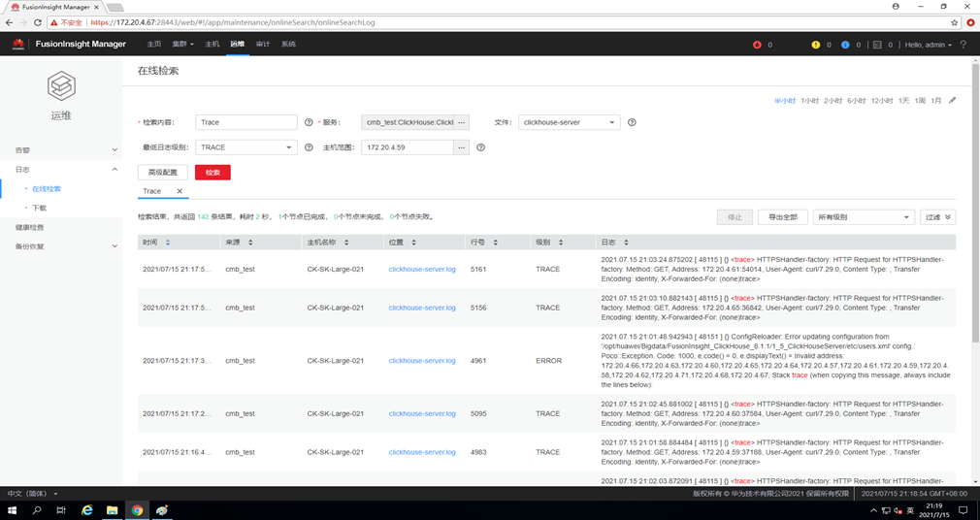Click help icon next to 检索内容 field
This screenshot has height=520, width=980.
coord(309,122)
